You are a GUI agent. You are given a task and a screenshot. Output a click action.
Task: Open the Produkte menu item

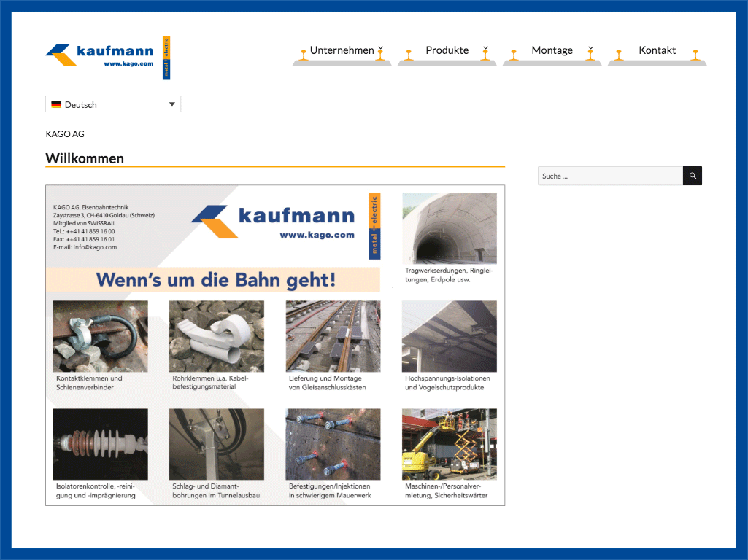tap(447, 50)
